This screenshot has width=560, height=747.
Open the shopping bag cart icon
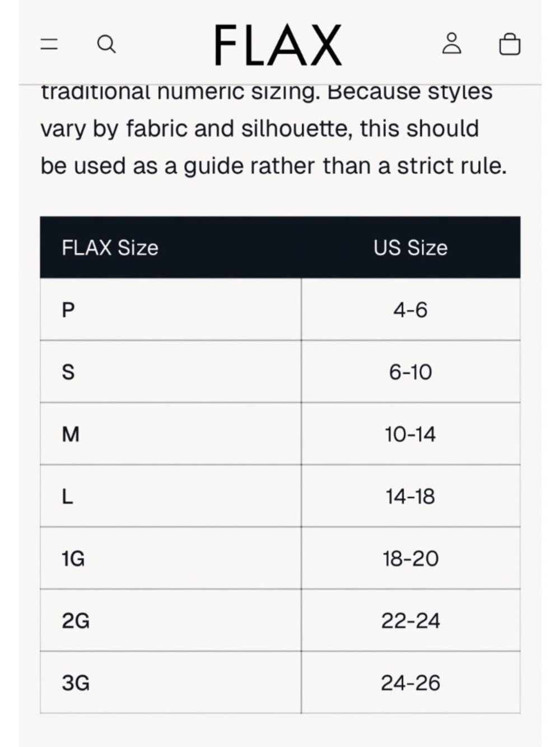(510, 44)
